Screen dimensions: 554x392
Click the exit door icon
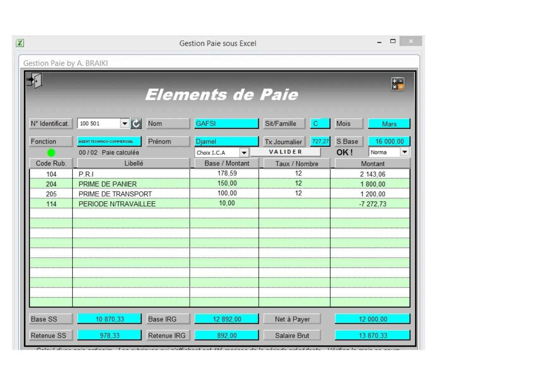(34, 81)
